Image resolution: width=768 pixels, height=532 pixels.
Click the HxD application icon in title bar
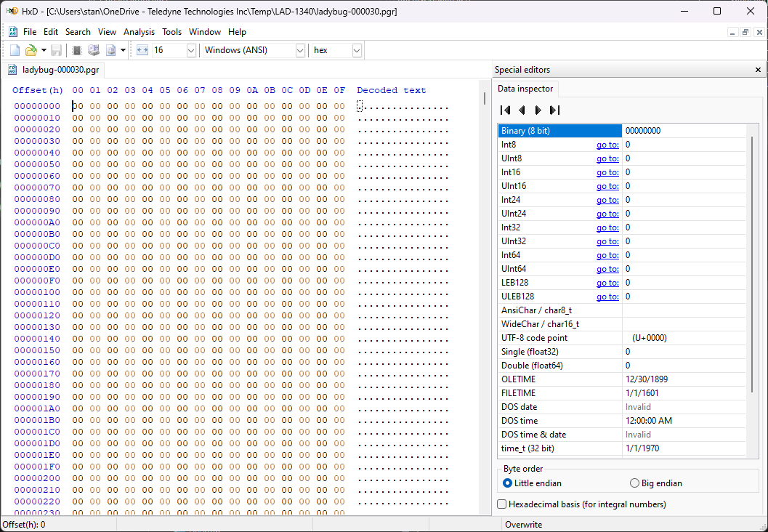(x=12, y=11)
